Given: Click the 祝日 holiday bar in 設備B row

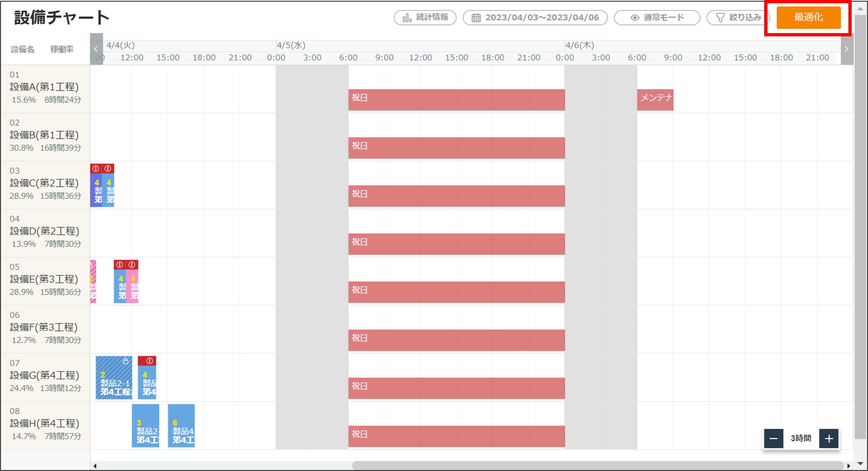Looking at the screenshot, I should point(457,148).
